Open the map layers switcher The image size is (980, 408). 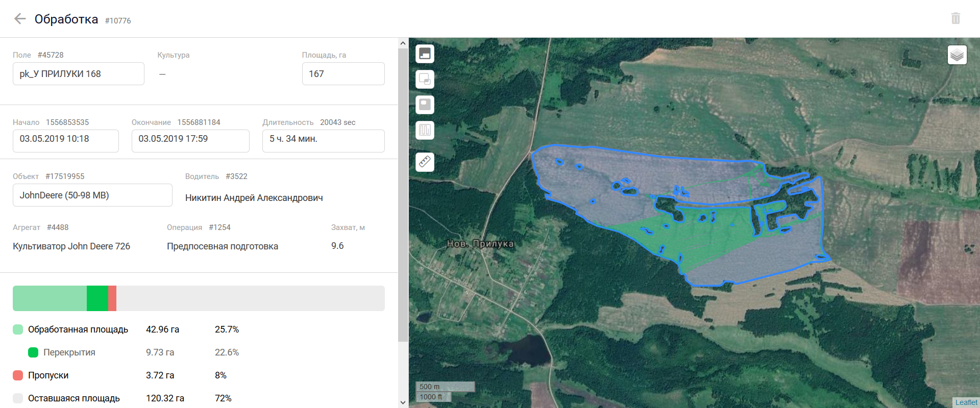click(x=957, y=55)
